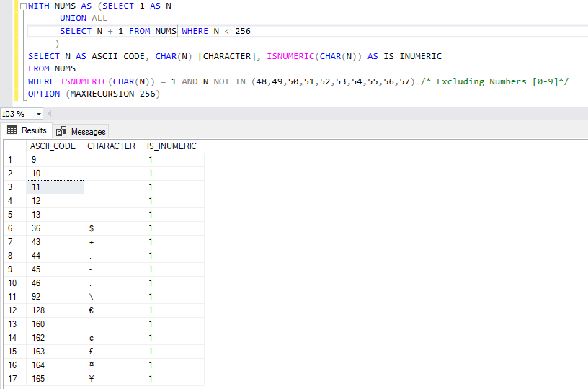588x389 pixels.
Task: Select ASCII_CODE cell with value 160
Action: coord(55,324)
